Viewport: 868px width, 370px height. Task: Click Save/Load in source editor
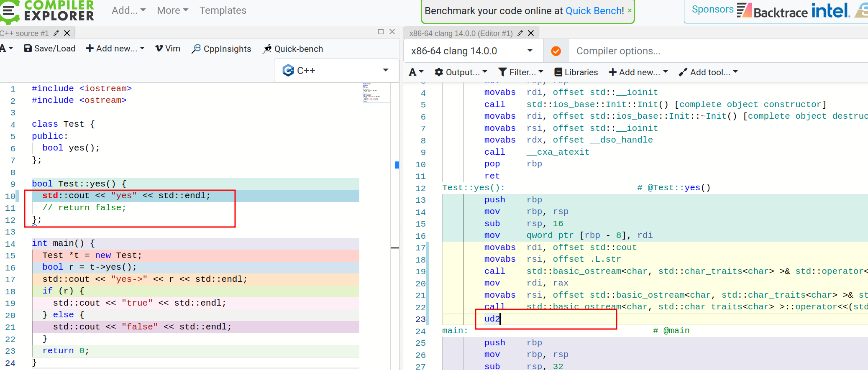click(x=50, y=48)
